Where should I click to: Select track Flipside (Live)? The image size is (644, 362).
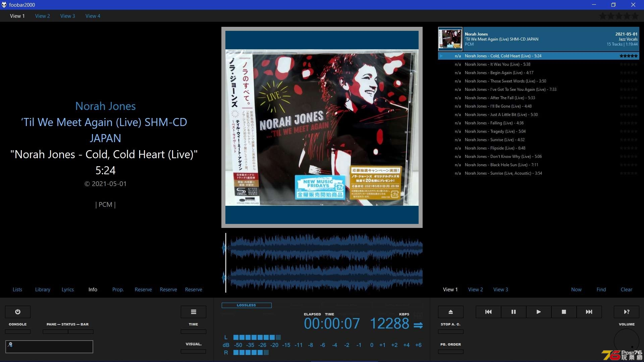[x=539, y=148]
